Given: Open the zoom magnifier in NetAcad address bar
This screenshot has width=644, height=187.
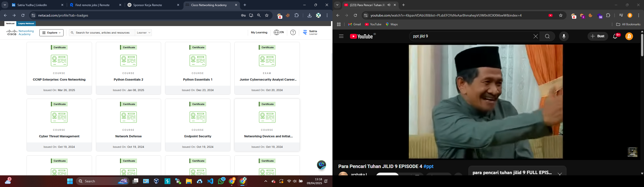Looking at the screenshot, I should pyautogui.click(x=259, y=16).
